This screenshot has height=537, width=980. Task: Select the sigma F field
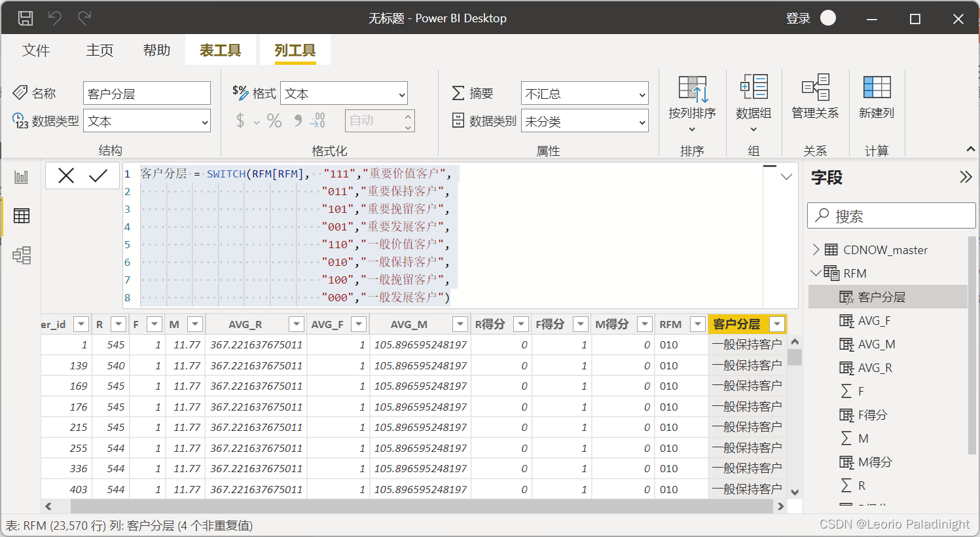[x=888, y=391]
